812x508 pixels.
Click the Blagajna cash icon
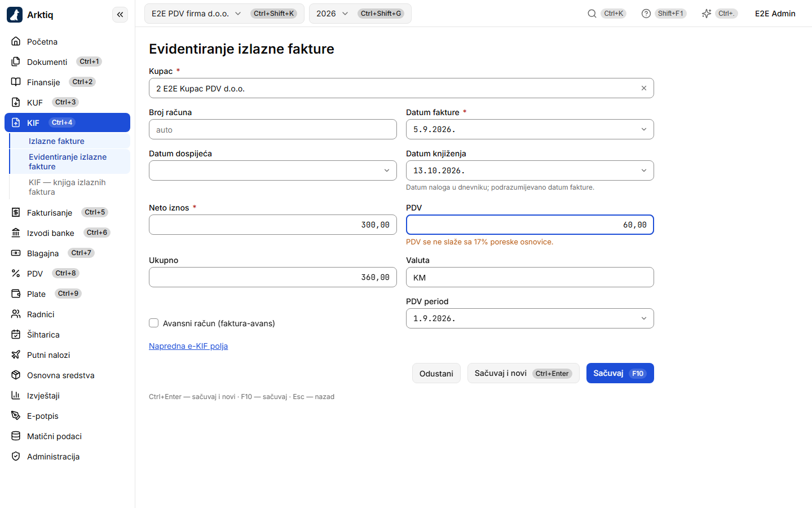click(x=16, y=253)
